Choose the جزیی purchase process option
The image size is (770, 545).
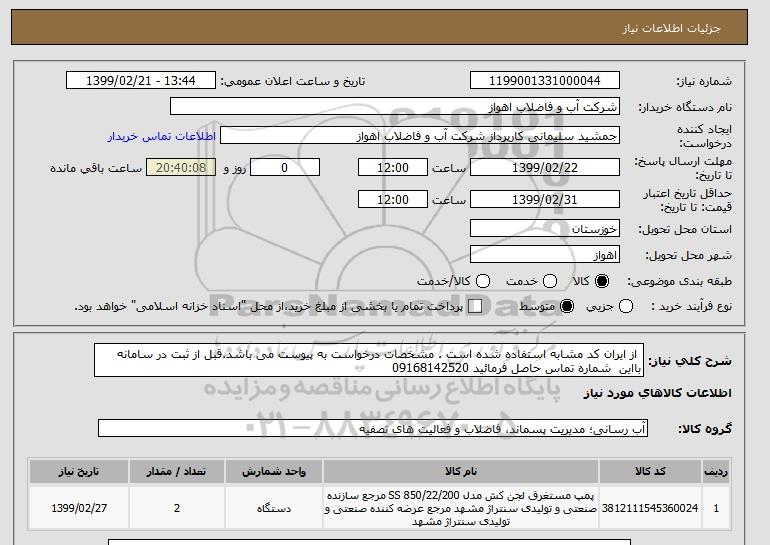pyautogui.click(x=626, y=306)
